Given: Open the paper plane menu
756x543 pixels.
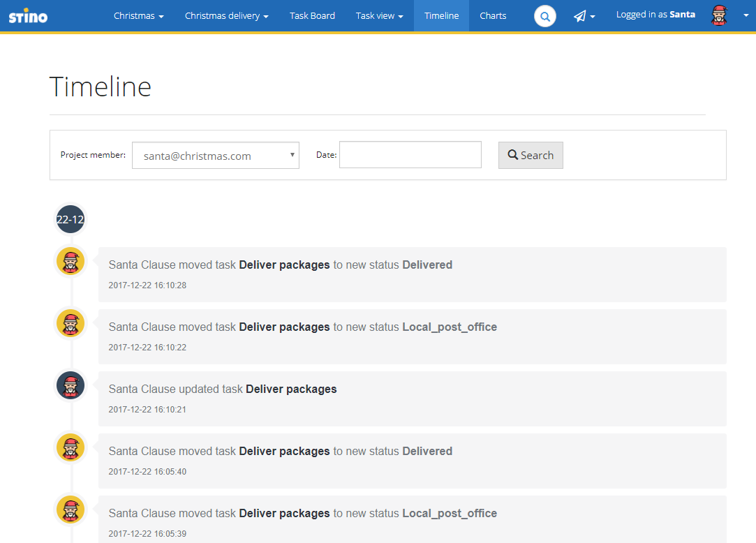Looking at the screenshot, I should (x=584, y=16).
